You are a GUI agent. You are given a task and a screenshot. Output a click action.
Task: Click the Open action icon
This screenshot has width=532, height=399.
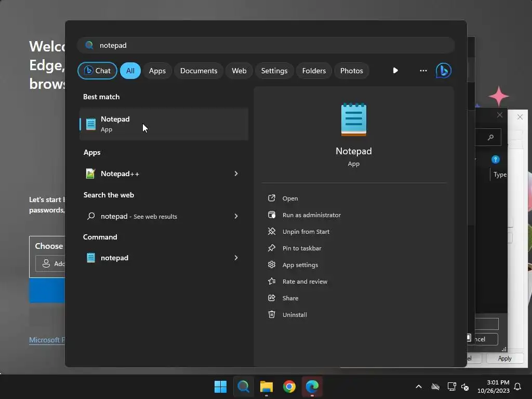tap(271, 198)
